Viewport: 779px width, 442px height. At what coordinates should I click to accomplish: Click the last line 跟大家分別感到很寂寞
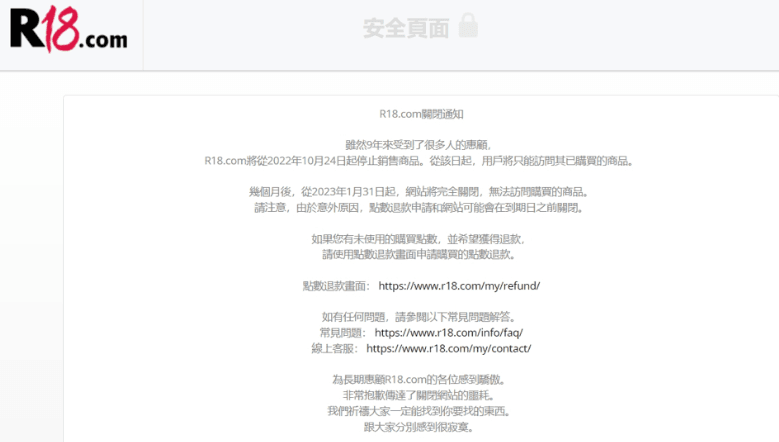coord(419,427)
